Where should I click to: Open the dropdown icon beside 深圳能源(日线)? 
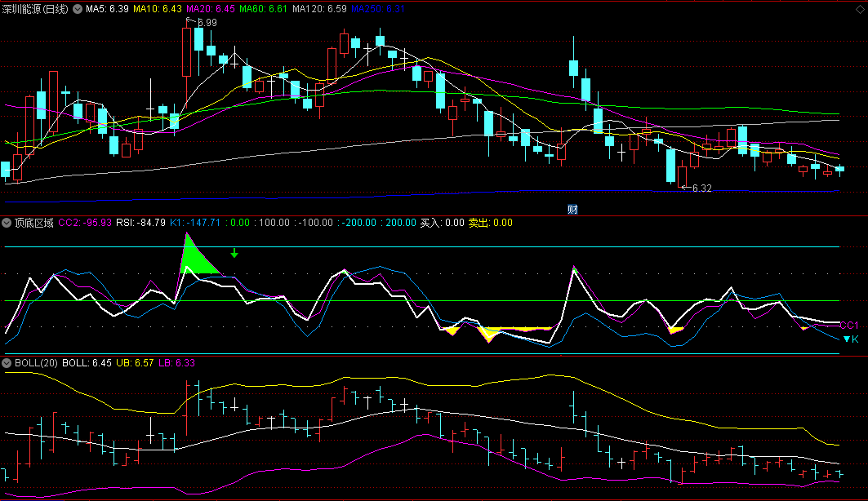[78, 9]
